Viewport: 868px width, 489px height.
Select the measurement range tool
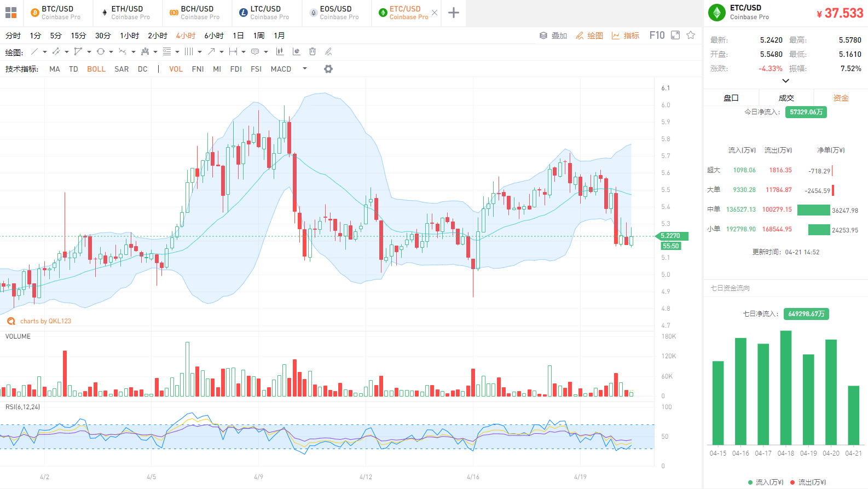point(233,51)
